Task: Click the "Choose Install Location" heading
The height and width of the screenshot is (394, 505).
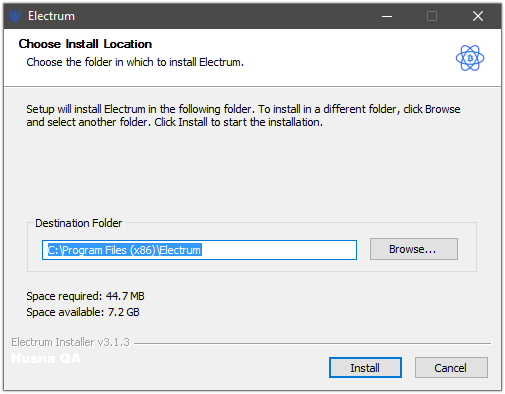Action: (85, 44)
